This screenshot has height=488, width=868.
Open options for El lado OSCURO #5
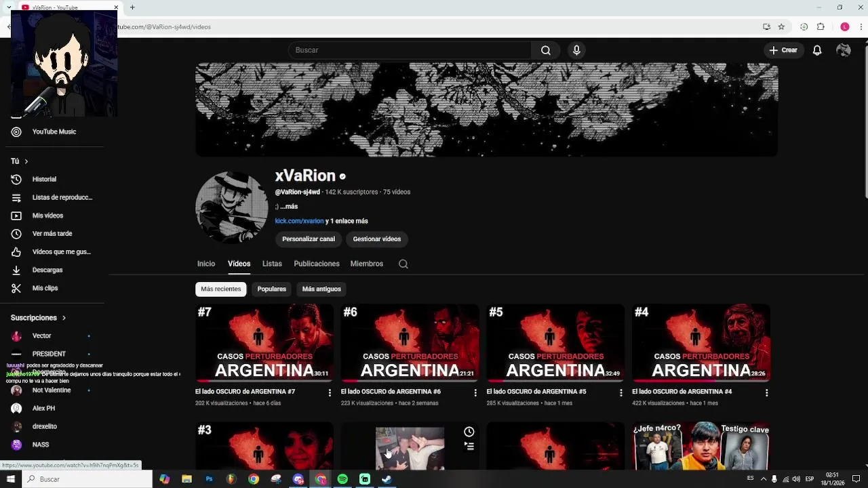click(x=620, y=392)
